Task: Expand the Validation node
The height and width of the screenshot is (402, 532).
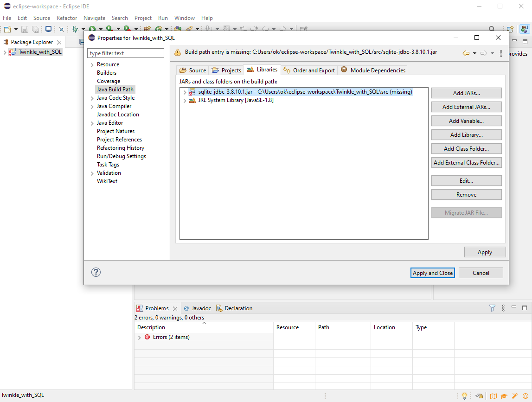Action: 92,173
